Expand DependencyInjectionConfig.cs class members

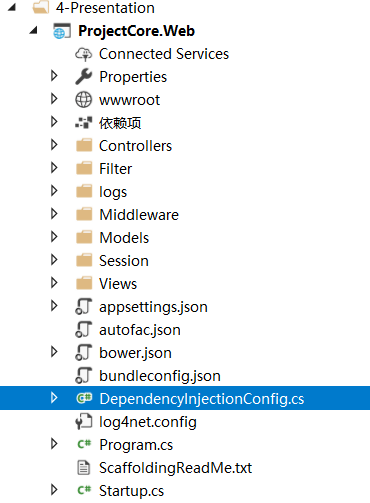tap(54, 398)
